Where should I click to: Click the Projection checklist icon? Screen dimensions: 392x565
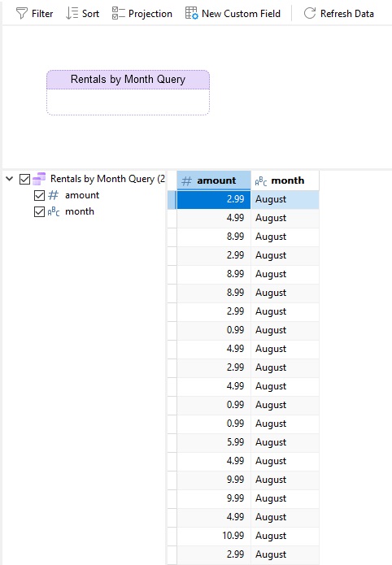[118, 13]
